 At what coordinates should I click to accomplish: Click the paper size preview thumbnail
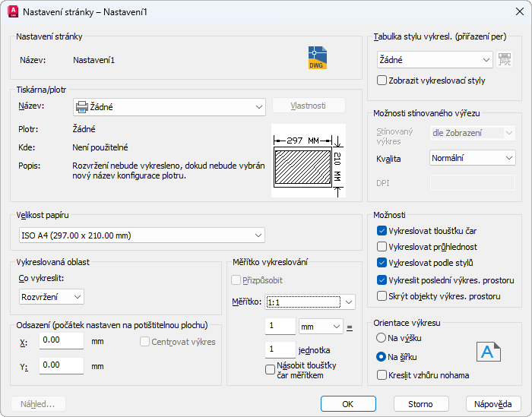tap(308, 161)
